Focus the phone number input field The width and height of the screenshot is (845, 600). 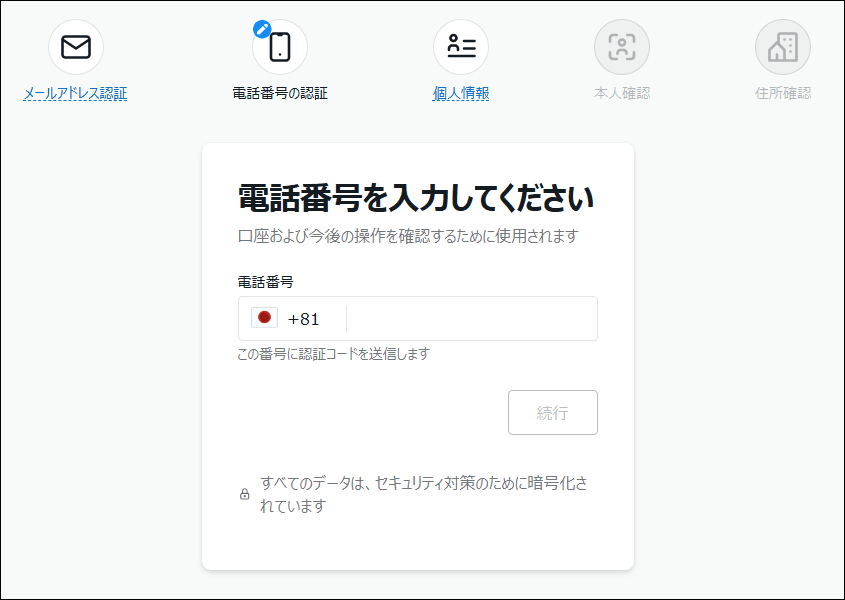pos(470,319)
